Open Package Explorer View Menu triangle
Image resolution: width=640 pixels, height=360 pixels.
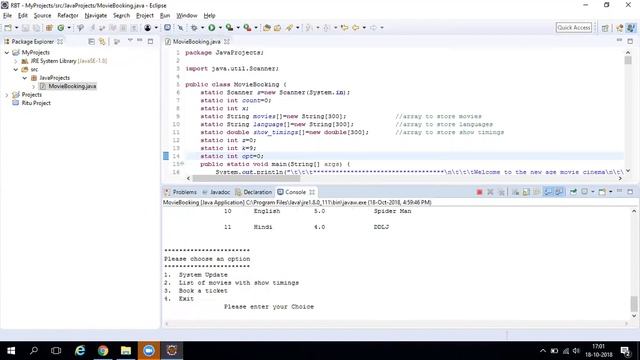pyautogui.click(x=130, y=41)
